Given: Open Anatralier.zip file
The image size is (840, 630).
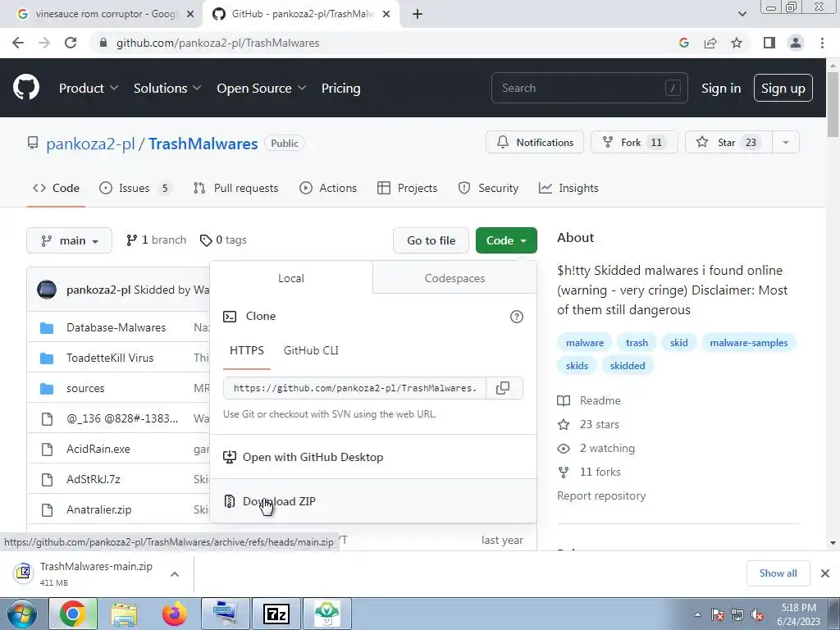Looking at the screenshot, I should pos(98,510).
